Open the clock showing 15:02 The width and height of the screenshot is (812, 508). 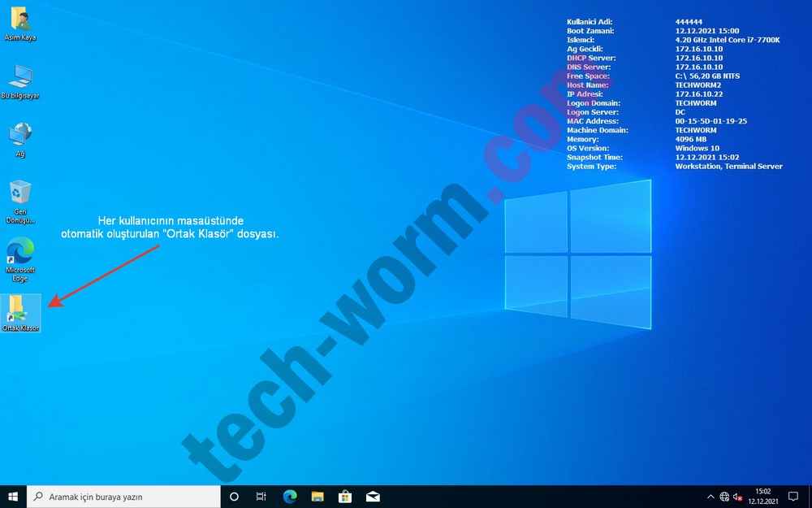[763, 496]
